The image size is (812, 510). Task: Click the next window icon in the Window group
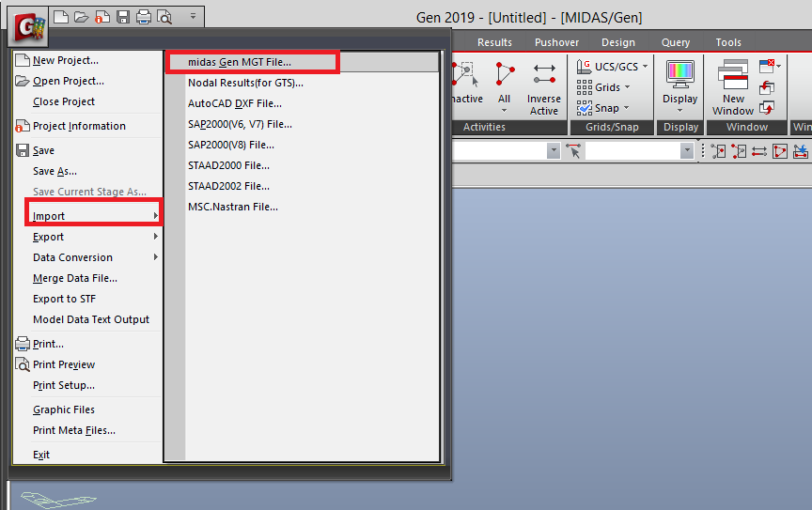pyautogui.click(x=767, y=108)
